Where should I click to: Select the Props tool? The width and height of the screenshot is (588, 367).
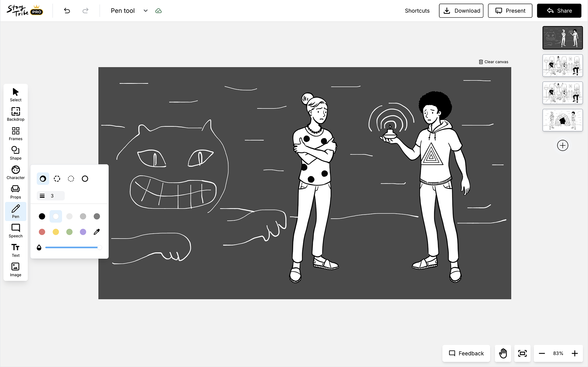point(16,192)
